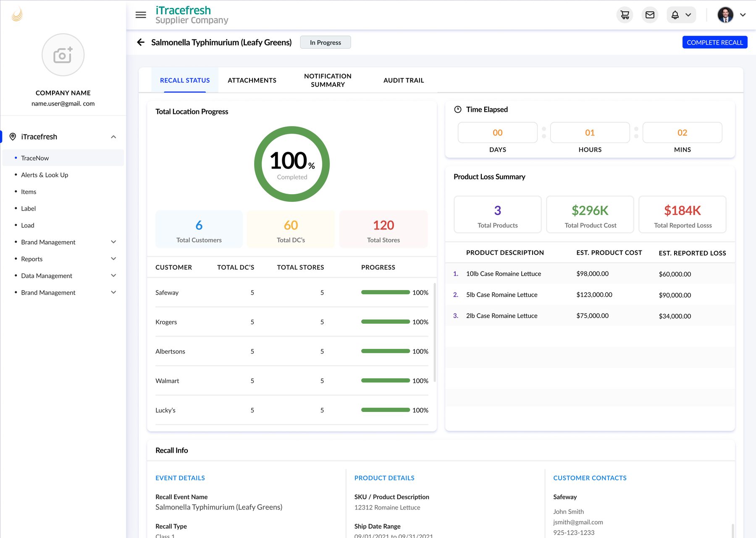Open the mail envelope icon
The image size is (756, 538).
650,15
